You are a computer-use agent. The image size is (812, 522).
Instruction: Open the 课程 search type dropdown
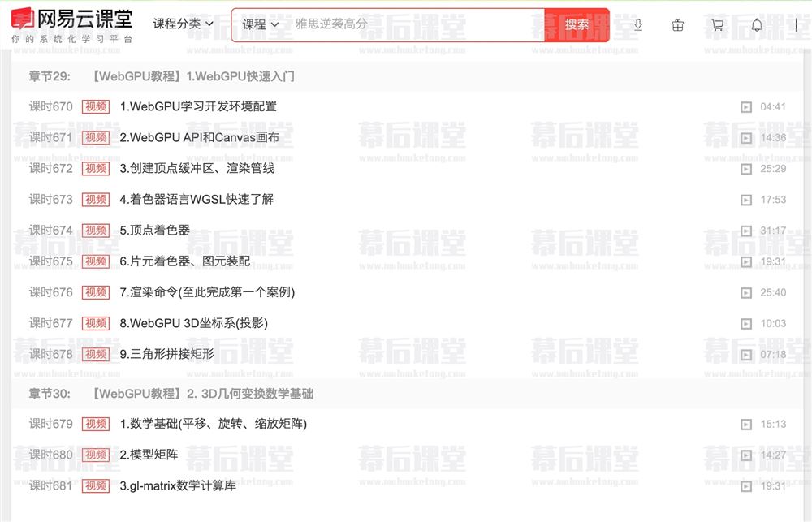coord(261,24)
